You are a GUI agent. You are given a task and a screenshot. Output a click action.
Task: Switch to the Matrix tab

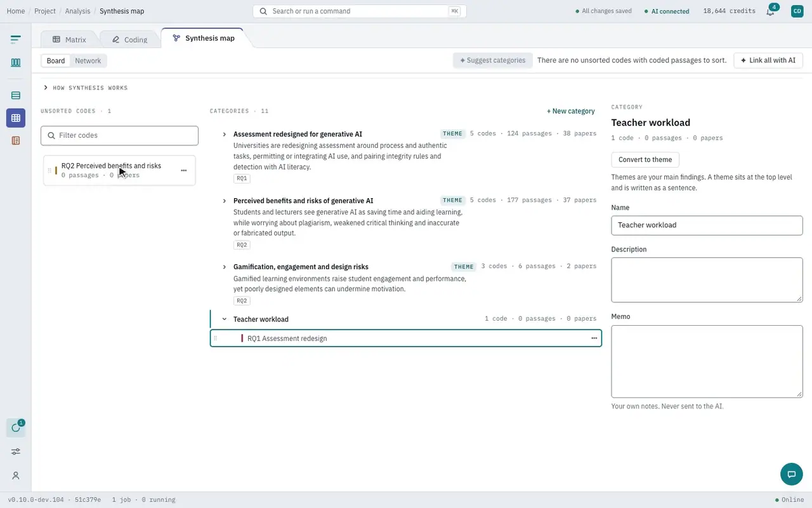pyautogui.click(x=69, y=39)
